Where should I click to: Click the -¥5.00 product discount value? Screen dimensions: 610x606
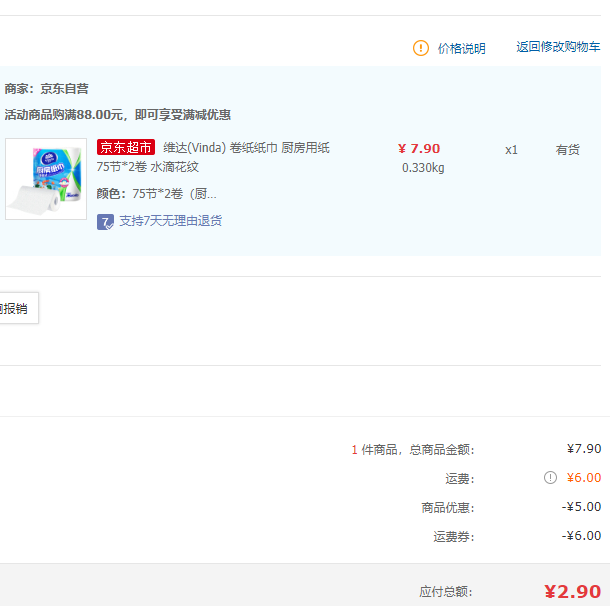point(581,506)
